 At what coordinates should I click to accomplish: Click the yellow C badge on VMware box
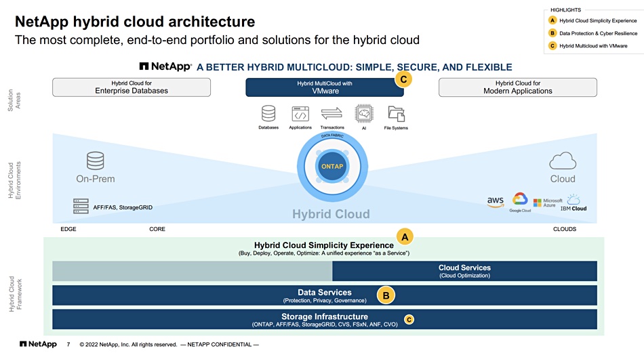click(403, 79)
